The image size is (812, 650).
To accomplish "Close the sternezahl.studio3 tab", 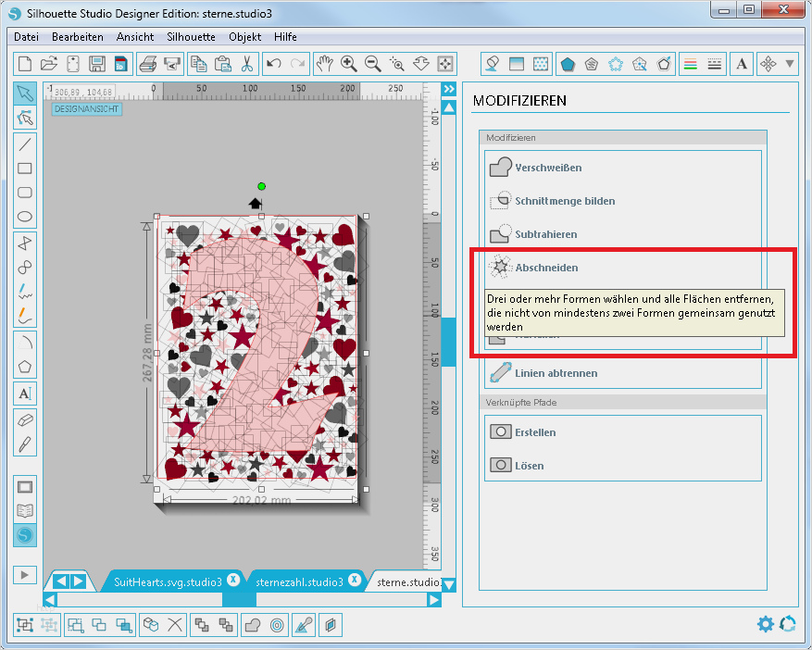I will click(356, 580).
